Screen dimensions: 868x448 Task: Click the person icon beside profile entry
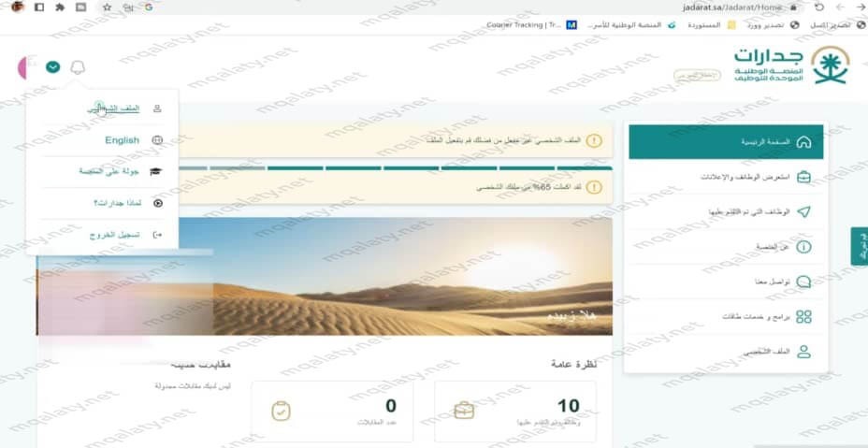click(x=157, y=108)
